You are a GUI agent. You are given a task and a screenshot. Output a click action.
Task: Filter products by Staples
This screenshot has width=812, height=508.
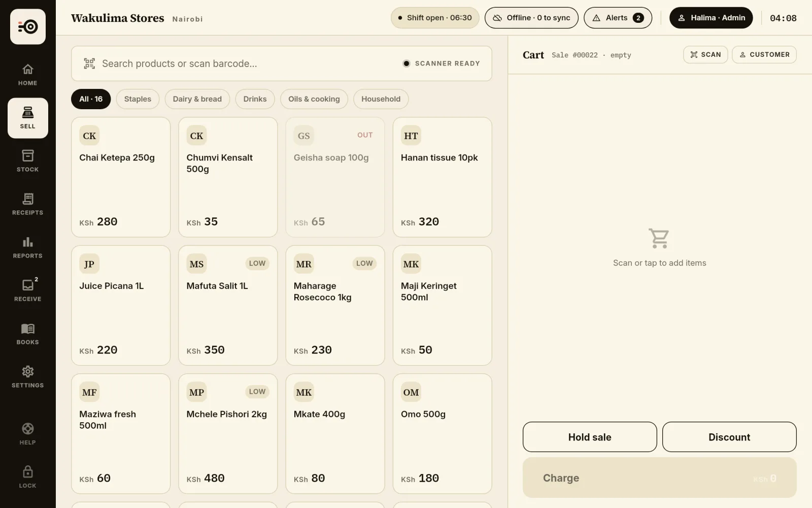138,99
